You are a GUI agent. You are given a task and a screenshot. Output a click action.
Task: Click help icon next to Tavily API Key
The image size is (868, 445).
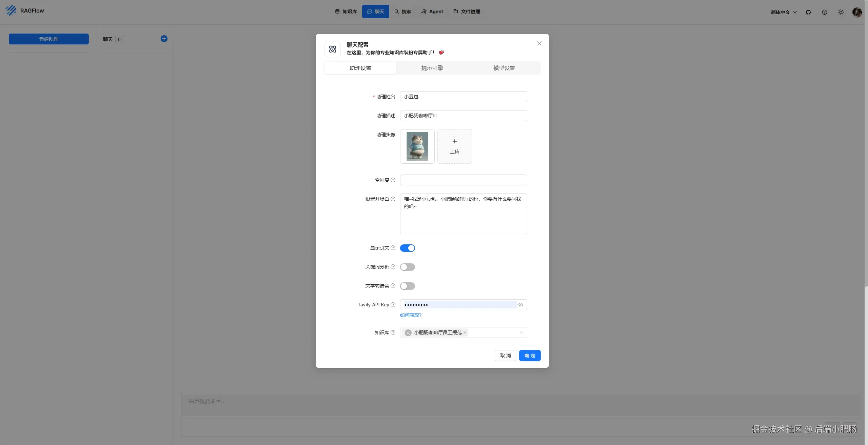(393, 305)
